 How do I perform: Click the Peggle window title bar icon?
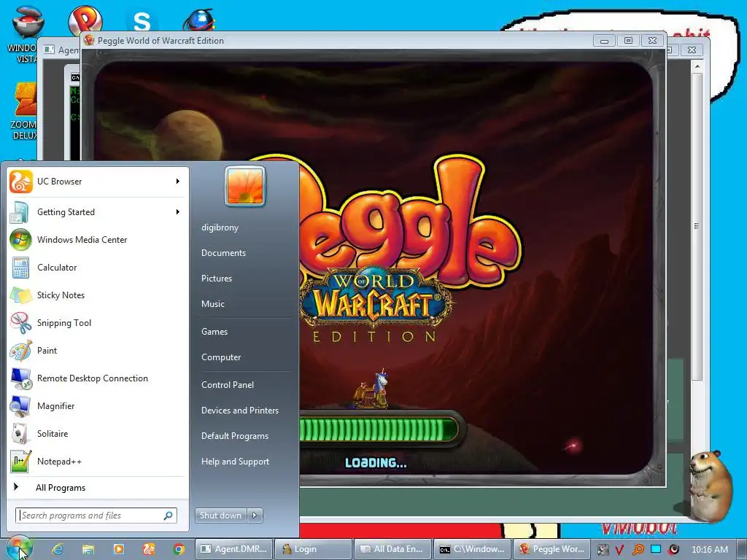[x=88, y=41]
